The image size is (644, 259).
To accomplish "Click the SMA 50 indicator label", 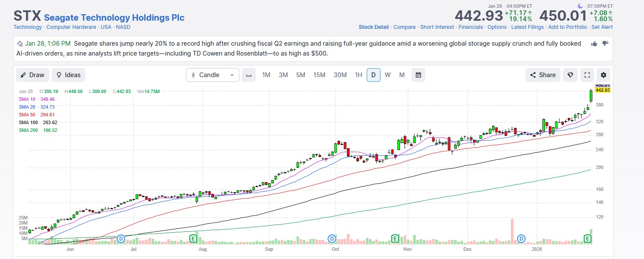I will pyautogui.click(x=27, y=115).
